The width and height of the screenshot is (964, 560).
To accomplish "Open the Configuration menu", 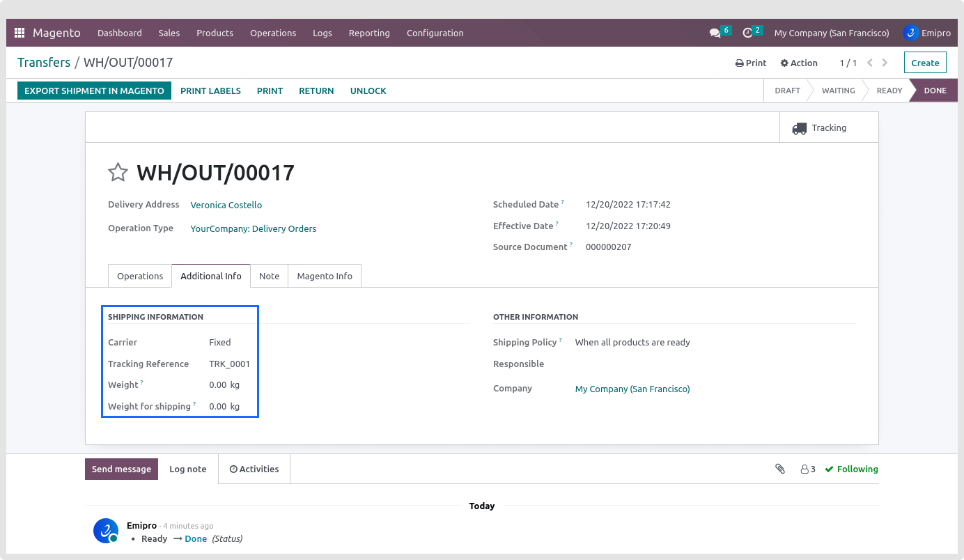I will (435, 33).
